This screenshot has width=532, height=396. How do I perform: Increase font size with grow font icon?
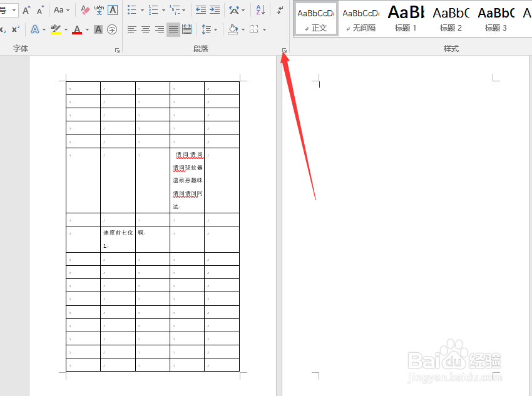(26, 10)
